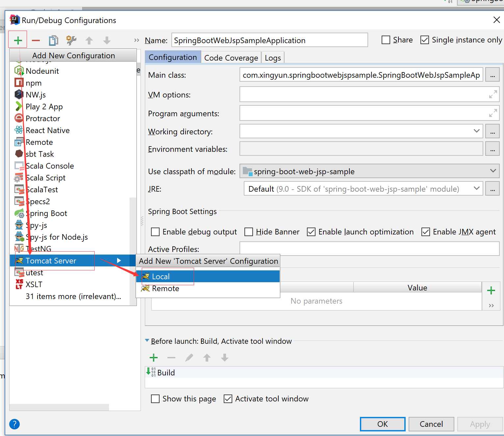Move before-launch task up arrow
Screen dimensions: 504x436
coord(207,358)
